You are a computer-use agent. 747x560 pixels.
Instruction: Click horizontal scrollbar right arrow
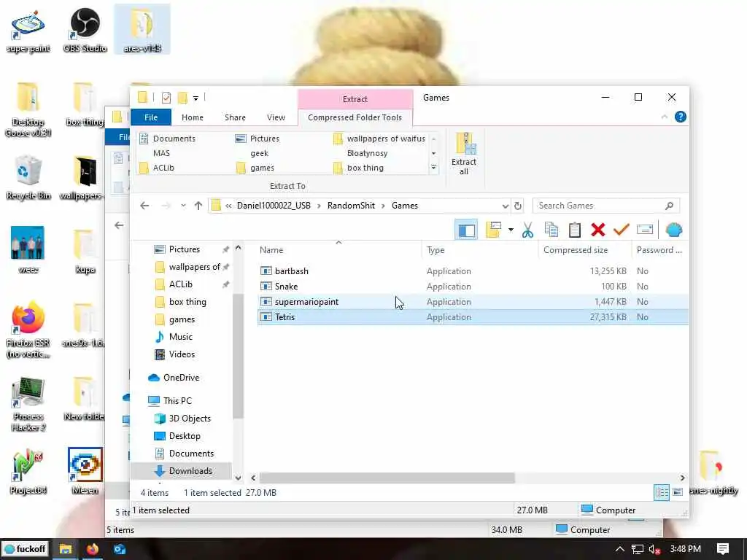coord(682,478)
